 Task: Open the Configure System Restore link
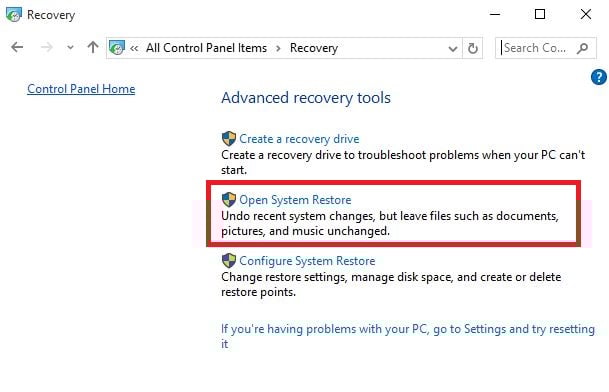pyautogui.click(x=307, y=261)
